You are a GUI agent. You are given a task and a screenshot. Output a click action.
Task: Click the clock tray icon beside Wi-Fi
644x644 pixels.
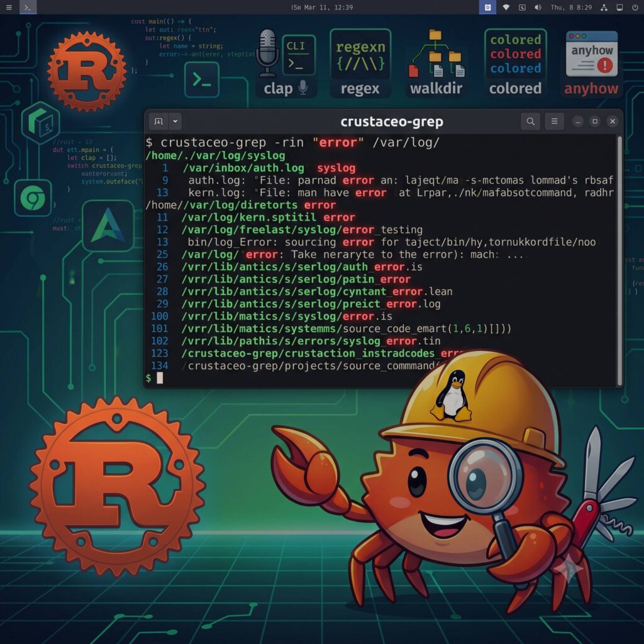[x=522, y=8]
